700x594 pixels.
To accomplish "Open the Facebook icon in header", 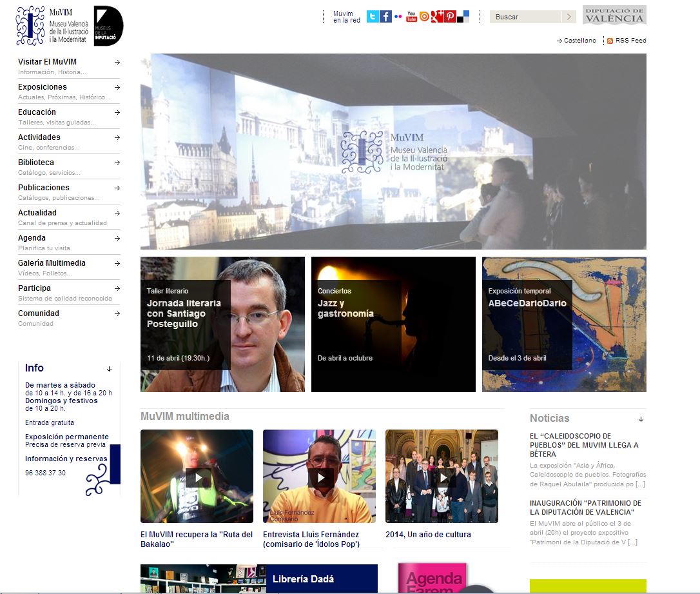I will (385, 17).
